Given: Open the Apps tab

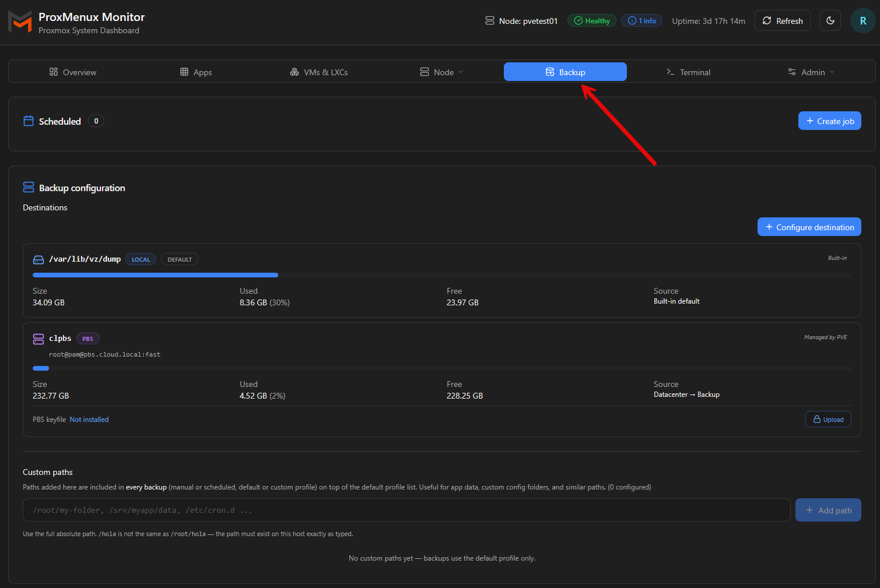Looking at the screenshot, I should [196, 72].
